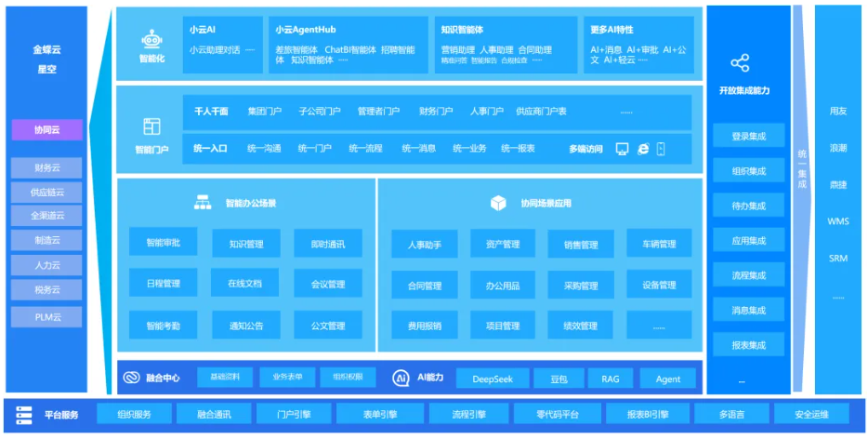Click the 即时通讯 box
The height and width of the screenshot is (439, 868).
(328, 244)
